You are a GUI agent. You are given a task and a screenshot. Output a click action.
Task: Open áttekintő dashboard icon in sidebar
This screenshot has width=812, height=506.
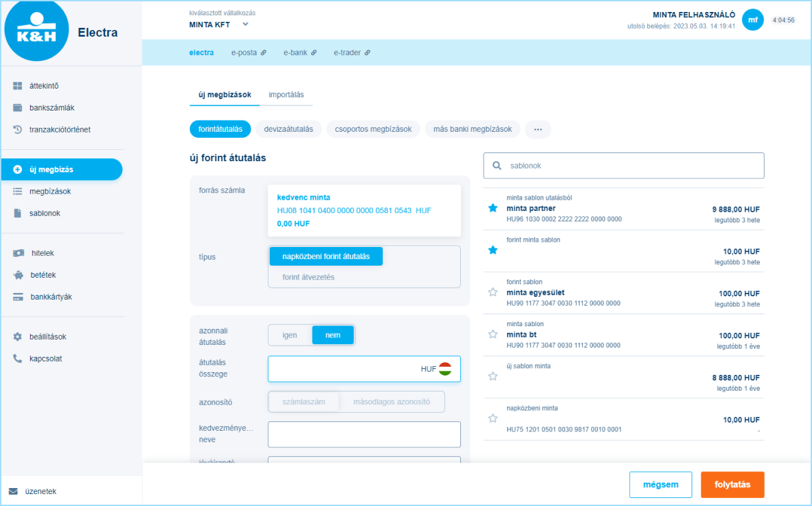18,86
